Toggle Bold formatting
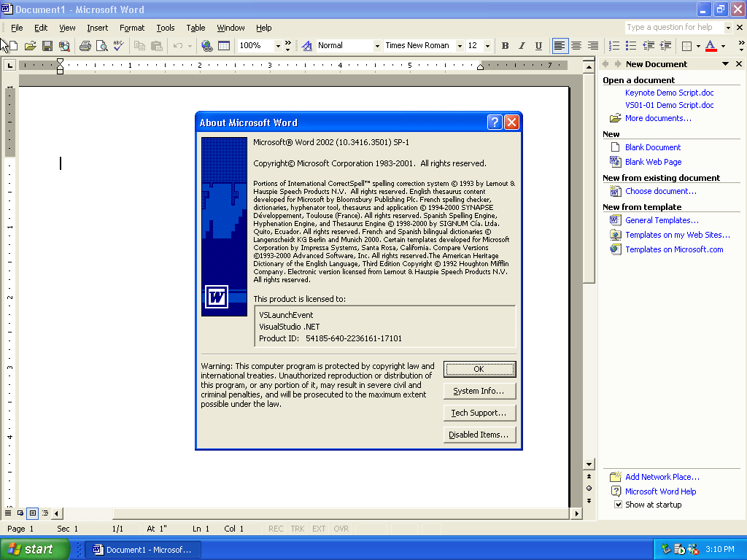 pos(505,46)
